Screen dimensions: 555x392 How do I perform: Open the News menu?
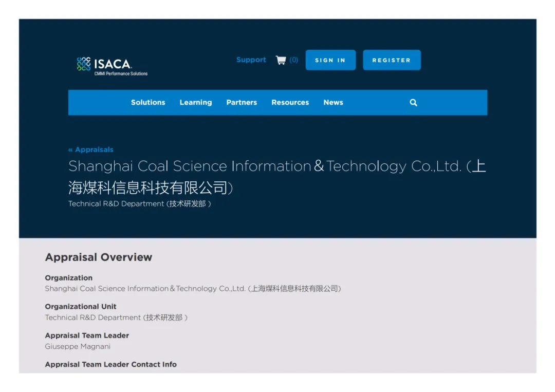(x=333, y=103)
